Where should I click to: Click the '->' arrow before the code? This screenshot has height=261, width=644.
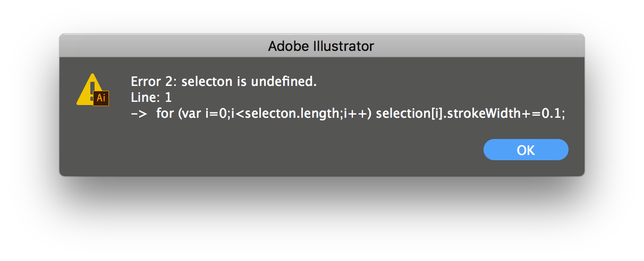(x=139, y=114)
